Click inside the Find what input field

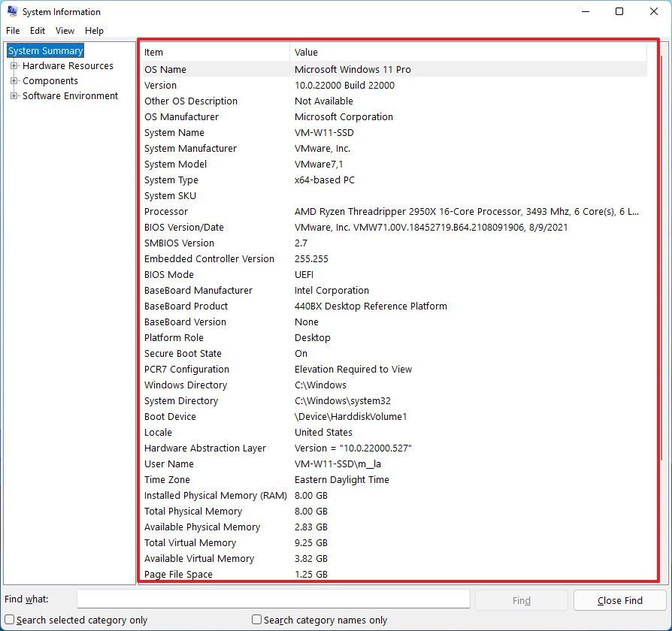pyautogui.click(x=274, y=599)
